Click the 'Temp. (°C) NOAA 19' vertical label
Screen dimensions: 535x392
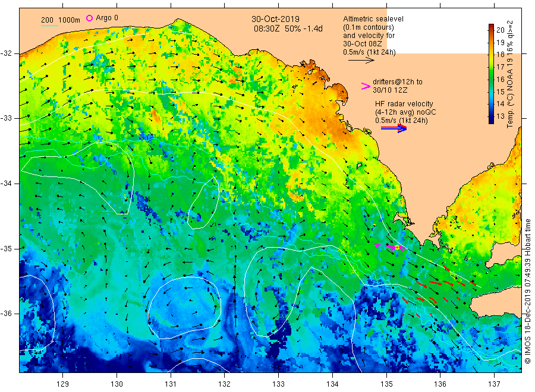510,93
